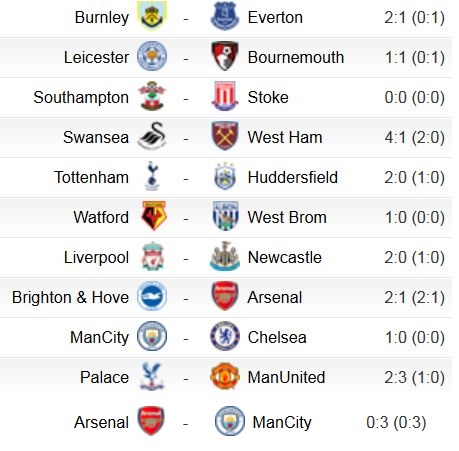
Task: Click the West Brom team name
Action: pos(287,217)
